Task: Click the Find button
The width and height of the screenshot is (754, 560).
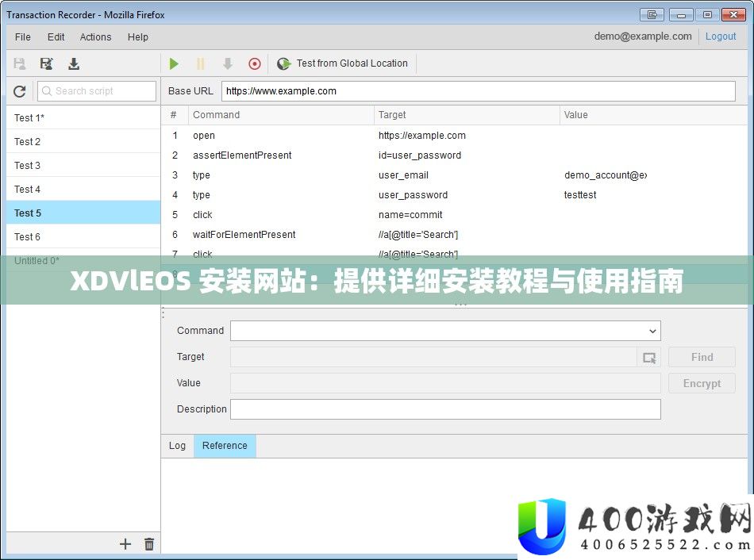Action: click(702, 357)
